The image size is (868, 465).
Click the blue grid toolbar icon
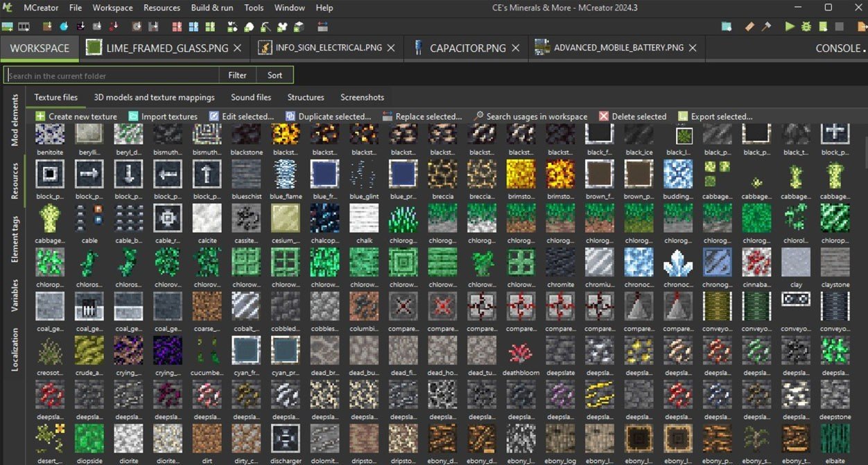193,27
